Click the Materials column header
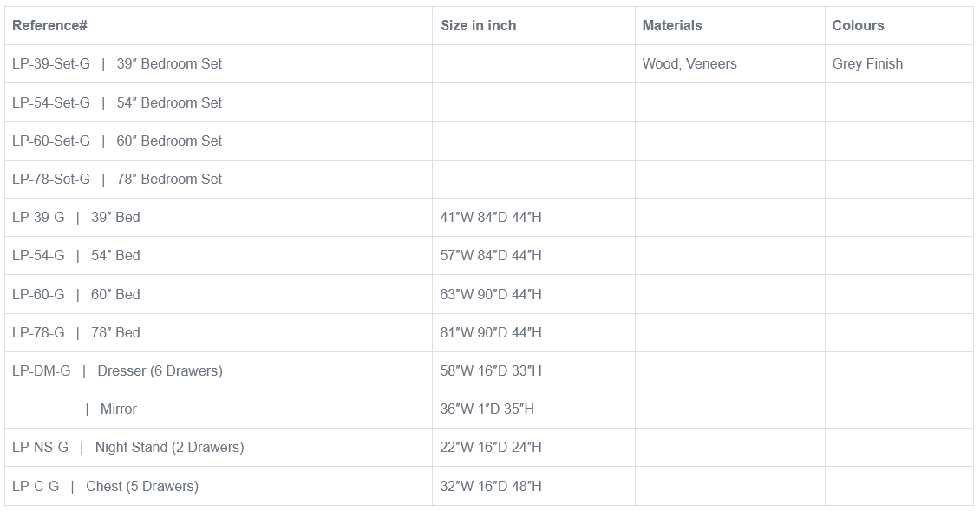Screen dimensions: 980x511 672,26
